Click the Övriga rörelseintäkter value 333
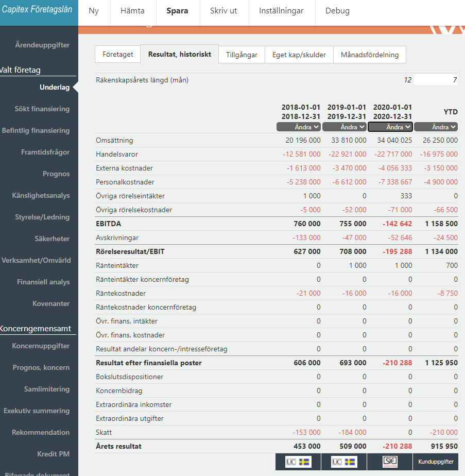Viewport: 465px width, 476px height. point(406,196)
